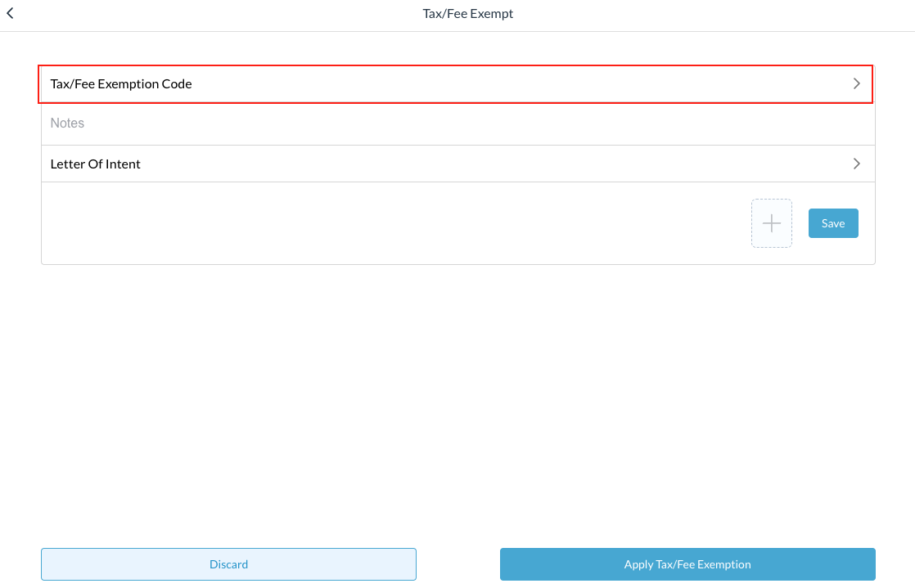Open the Tax/Fee Exemption Code selector
The image size is (915, 588).
[x=457, y=83]
